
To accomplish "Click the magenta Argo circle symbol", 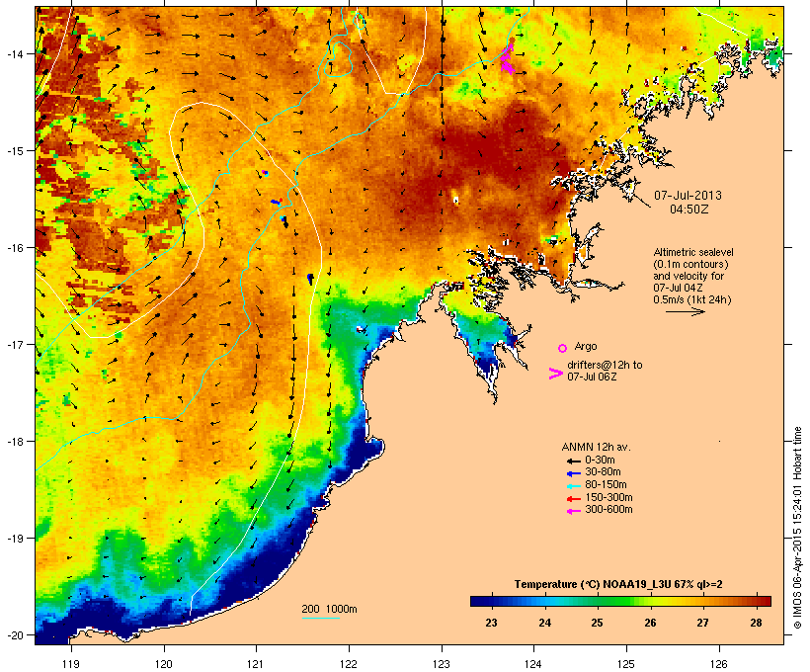I will pos(563,348).
